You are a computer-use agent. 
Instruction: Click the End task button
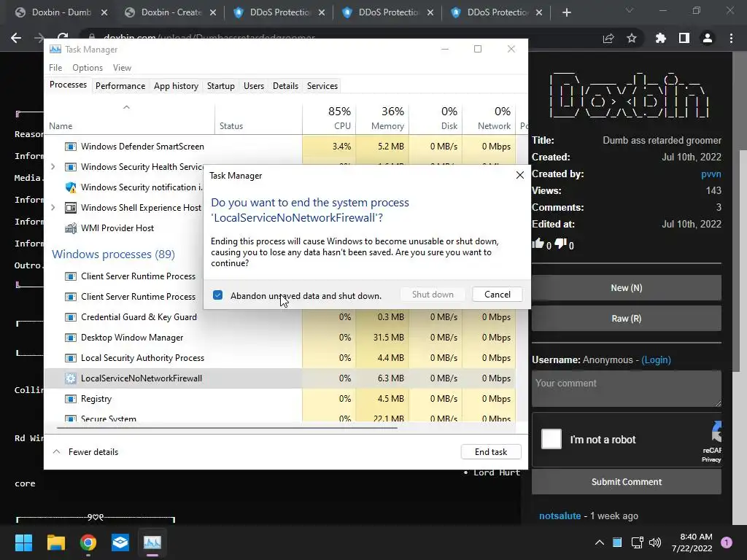pyautogui.click(x=491, y=452)
